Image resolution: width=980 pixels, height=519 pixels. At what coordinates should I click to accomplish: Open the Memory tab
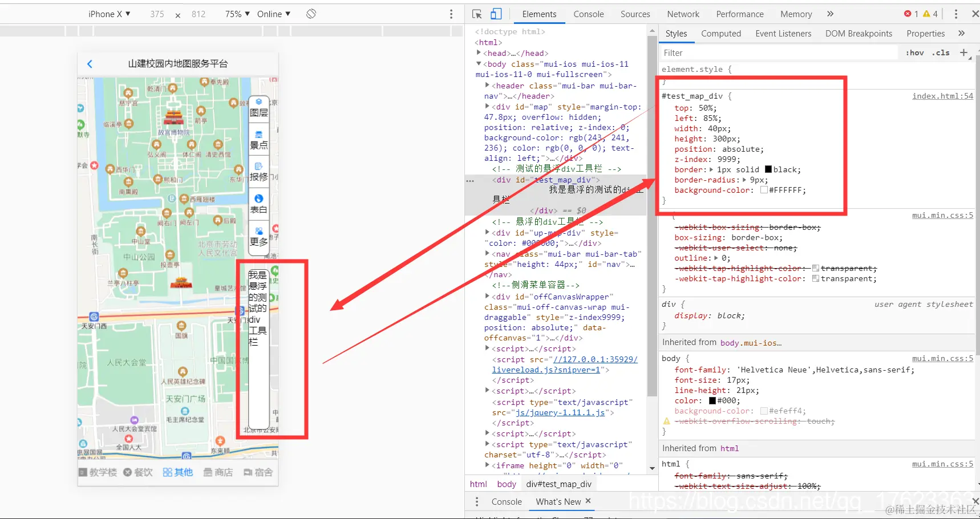[796, 14]
